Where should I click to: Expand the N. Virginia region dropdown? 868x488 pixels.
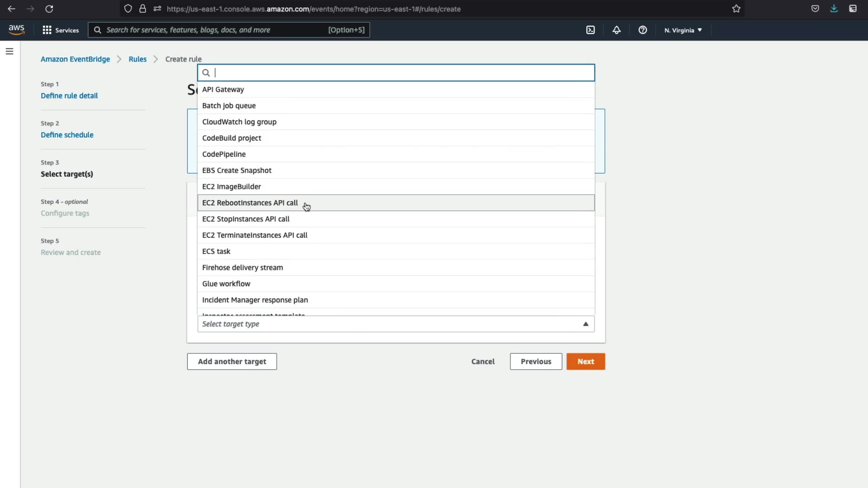[683, 30]
